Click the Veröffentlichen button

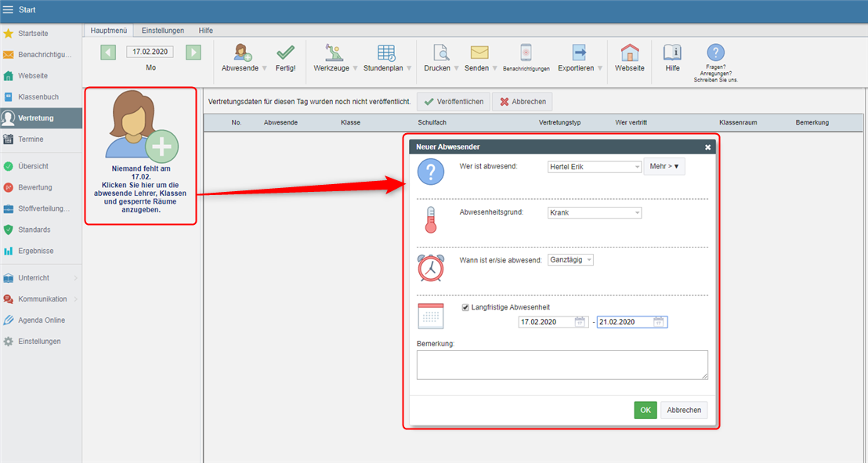tap(454, 102)
